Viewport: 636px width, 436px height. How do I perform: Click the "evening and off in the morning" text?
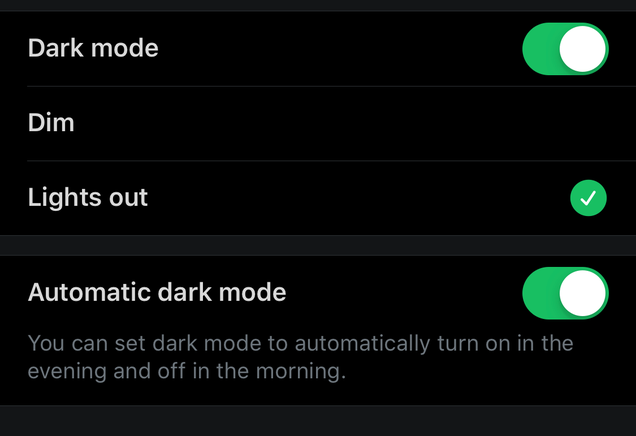tap(187, 371)
